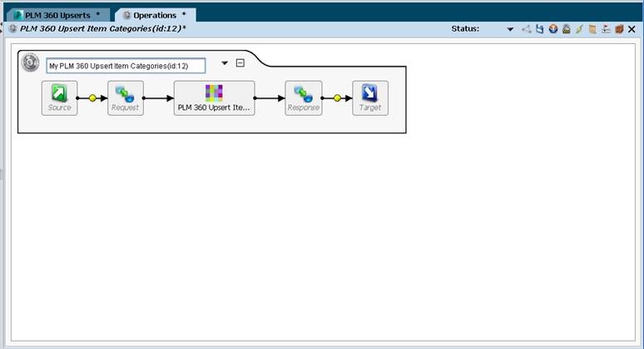Viewport: 644px width, 349px height.
Task: Click the operation name text field
Action: (x=125, y=65)
